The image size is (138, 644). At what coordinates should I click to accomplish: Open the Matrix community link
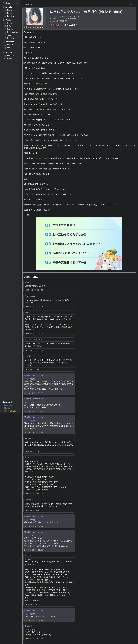pyautogui.click(x=7, y=408)
